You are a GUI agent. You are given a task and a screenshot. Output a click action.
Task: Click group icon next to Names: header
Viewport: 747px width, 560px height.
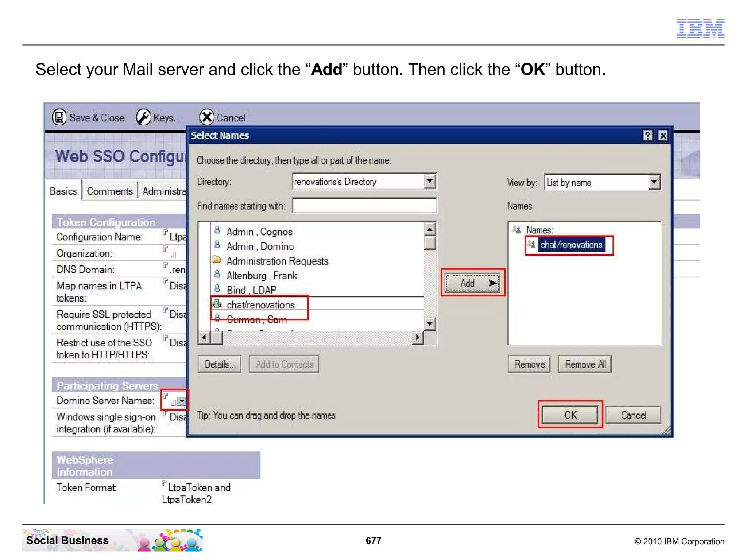[x=517, y=229]
